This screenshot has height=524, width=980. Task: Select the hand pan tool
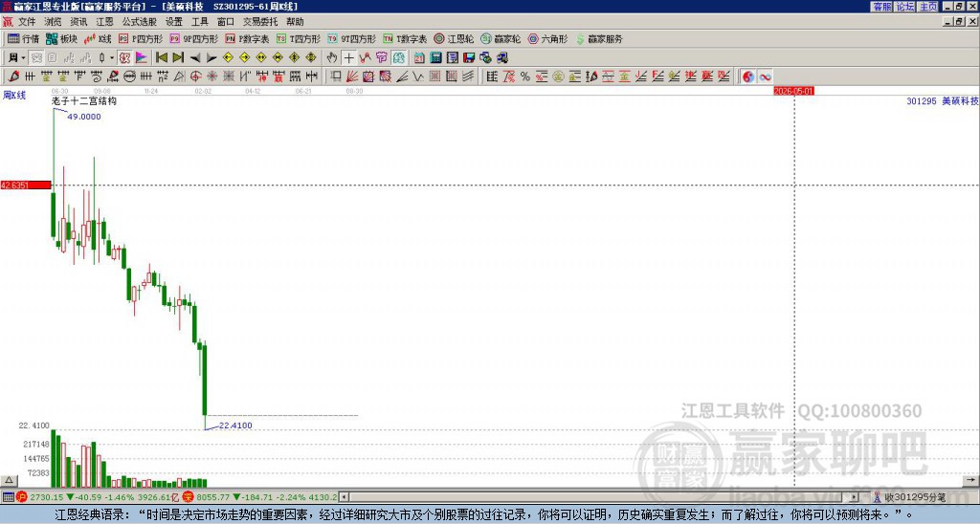[x=332, y=58]
